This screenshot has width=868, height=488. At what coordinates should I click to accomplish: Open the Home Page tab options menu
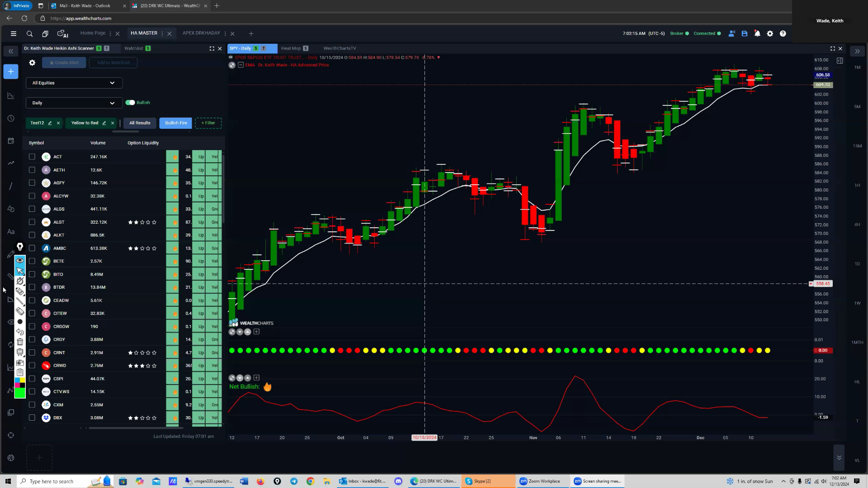pyautogui.click(x=110, y=33)
